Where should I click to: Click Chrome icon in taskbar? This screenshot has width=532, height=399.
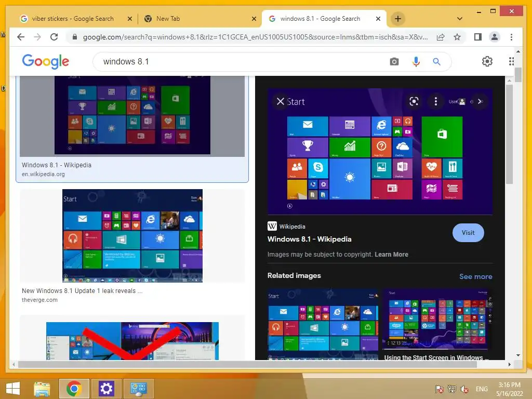click(x=74, y=389)
